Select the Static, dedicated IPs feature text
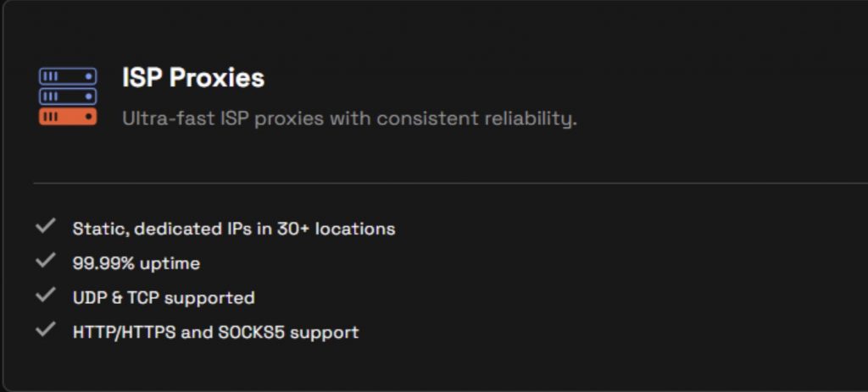The height and width of the screenshot is (392, 868). [x=233, y=229]
